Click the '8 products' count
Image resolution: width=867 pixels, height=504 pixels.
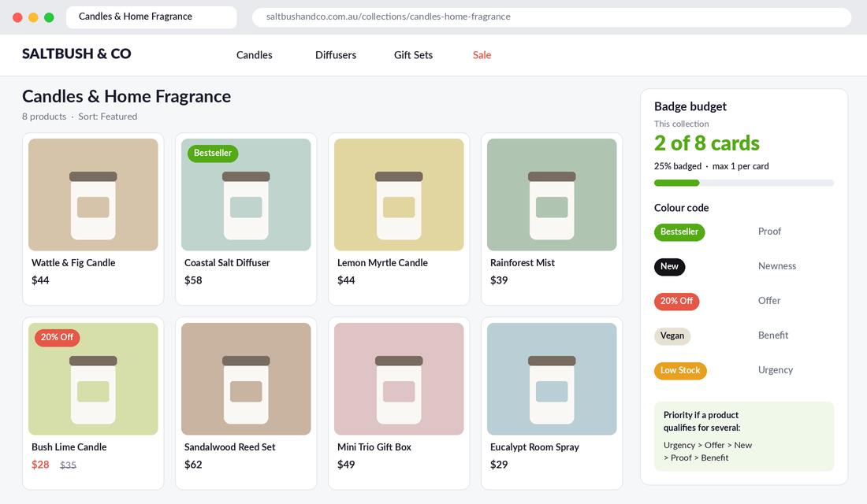pos(44,117)
